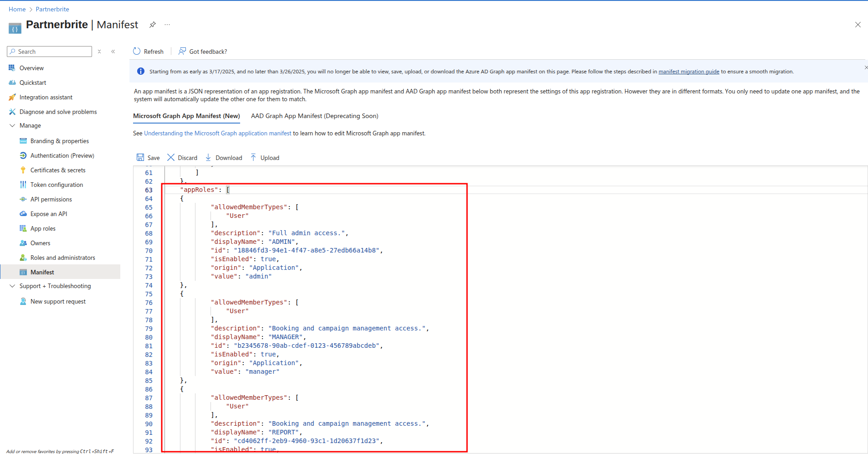Click "ADMIN" displayName value
Viewport: 868px width, 454px height.
pyautogui.click(x=282, y=242)
